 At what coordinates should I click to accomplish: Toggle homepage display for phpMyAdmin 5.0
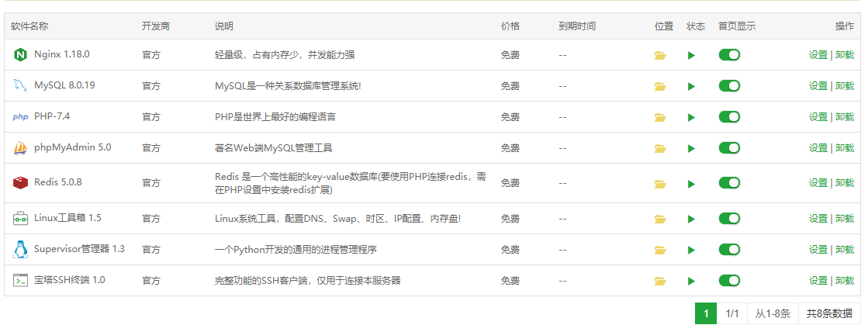pos(729,147)
